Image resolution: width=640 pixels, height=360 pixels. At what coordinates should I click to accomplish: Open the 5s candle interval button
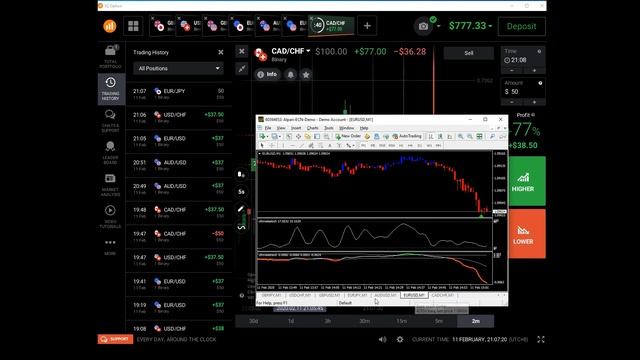(x=241, y=191)
